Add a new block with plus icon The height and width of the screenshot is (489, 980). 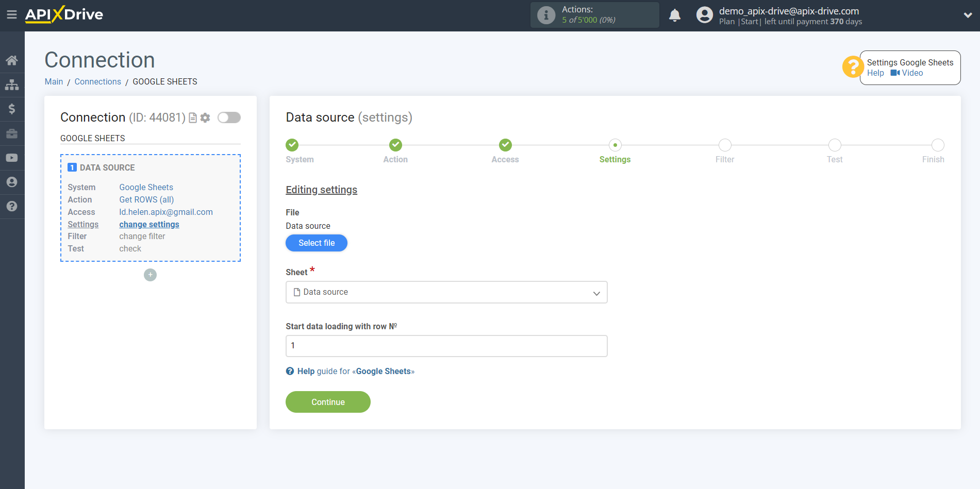coord(150,275)
